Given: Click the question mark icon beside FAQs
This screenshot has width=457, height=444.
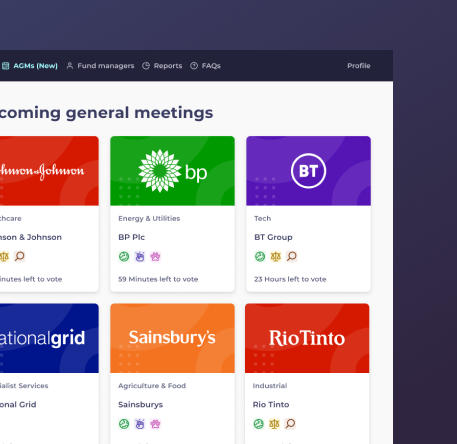Looking at the screenshot, I should [x=194, y=66].
